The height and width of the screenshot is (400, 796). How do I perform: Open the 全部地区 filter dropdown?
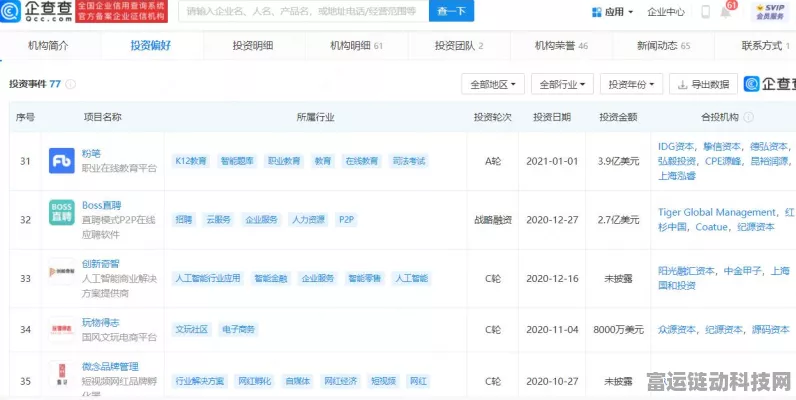(x=492, y=84)
